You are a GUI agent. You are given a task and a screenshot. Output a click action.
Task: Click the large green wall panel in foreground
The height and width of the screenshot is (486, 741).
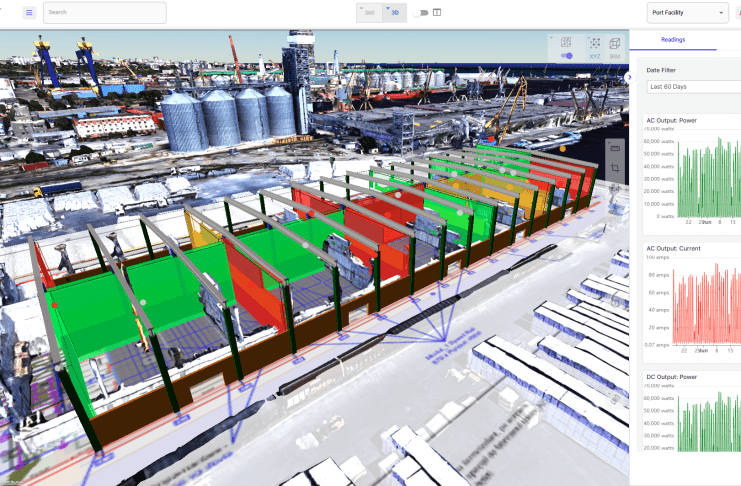[x=100, y=330]
